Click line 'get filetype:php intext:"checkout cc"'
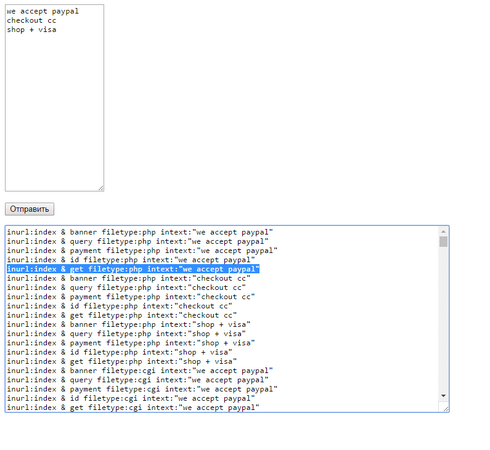Screen dimensions: 490x450 (122, 315)
